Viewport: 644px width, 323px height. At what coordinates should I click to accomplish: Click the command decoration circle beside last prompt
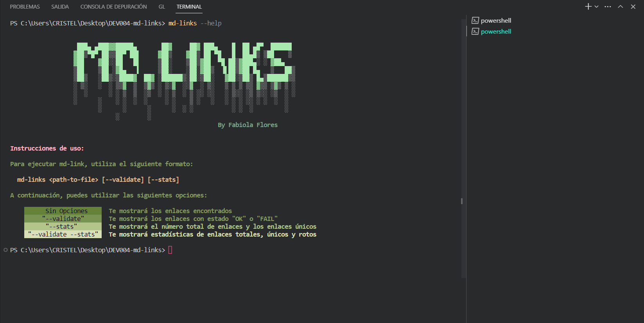tap(5, 250)
